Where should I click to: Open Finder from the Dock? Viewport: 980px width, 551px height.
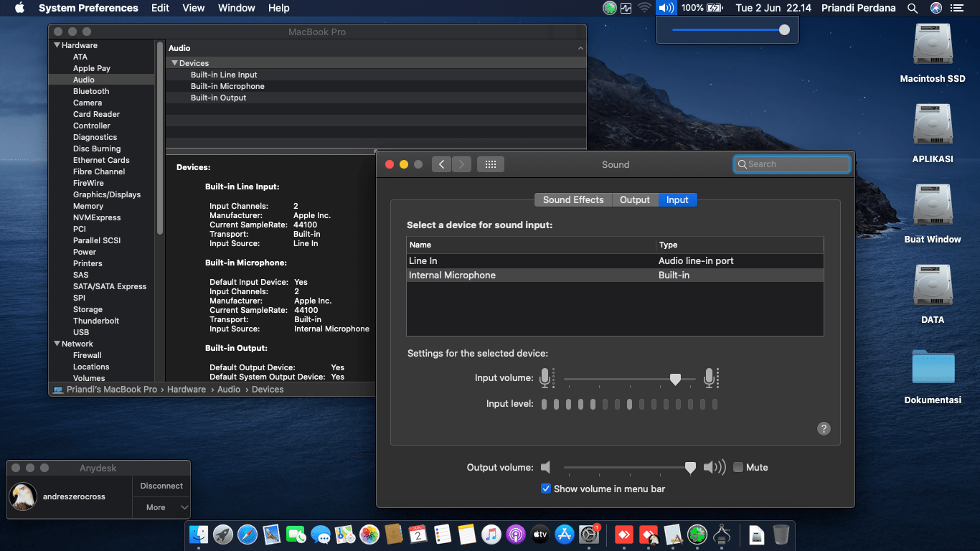click(199, 534)
